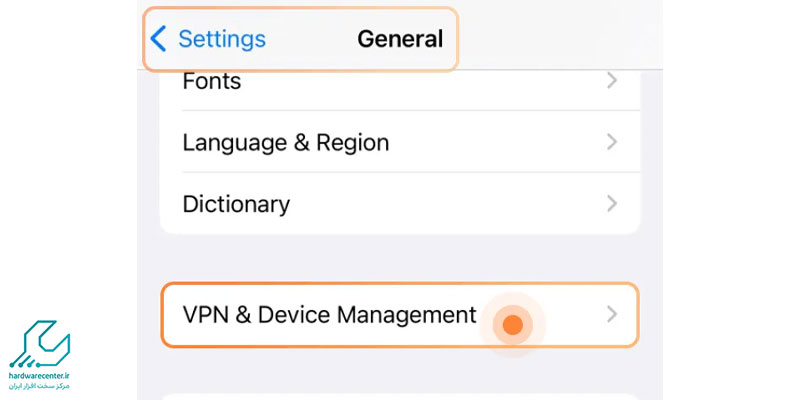Click the Language & Region chevron arrow
The image size is (800, 400).
tap(612, 142)
